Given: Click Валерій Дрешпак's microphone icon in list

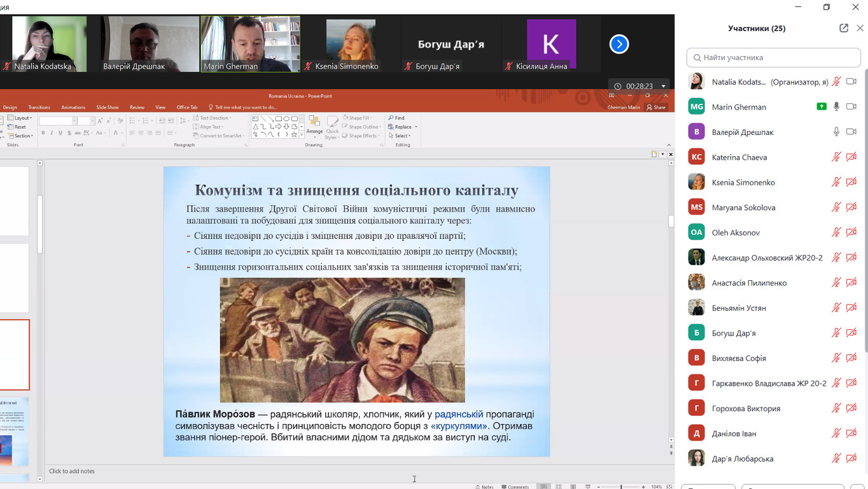Looking at the screenshot, I should coord(837,132).
